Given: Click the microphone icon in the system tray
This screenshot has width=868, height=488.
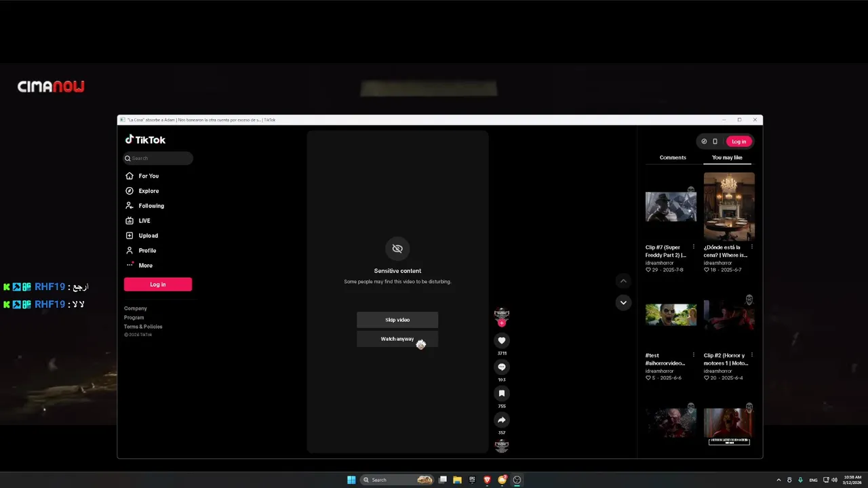Looking at the screenshot, I should [800, 480].
